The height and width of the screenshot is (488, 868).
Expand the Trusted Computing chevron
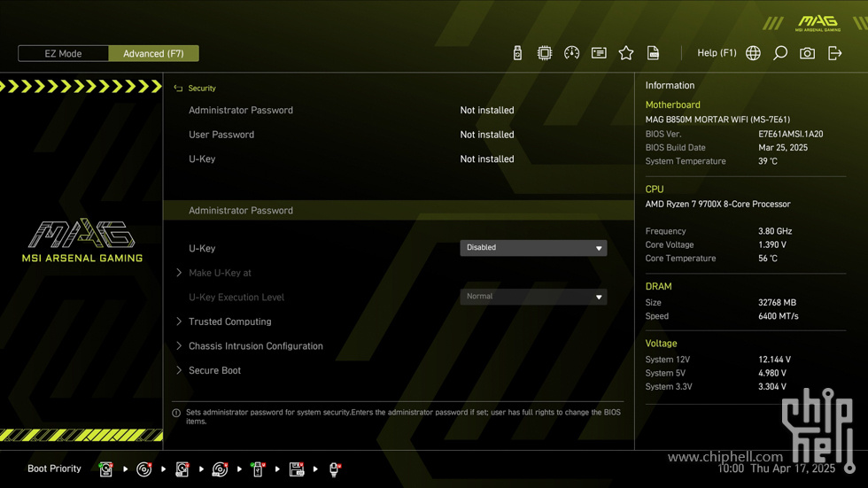pyautogui.click(x=179, y=321)
